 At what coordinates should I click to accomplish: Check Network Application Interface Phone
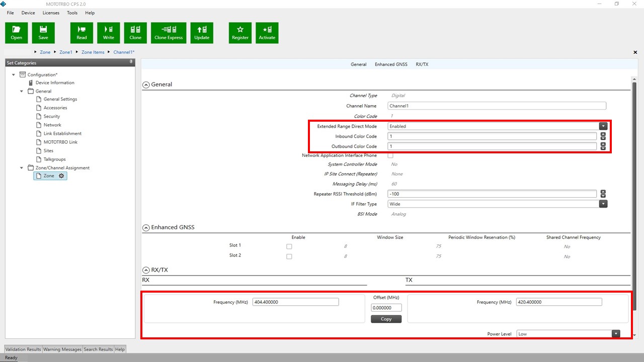390,155
